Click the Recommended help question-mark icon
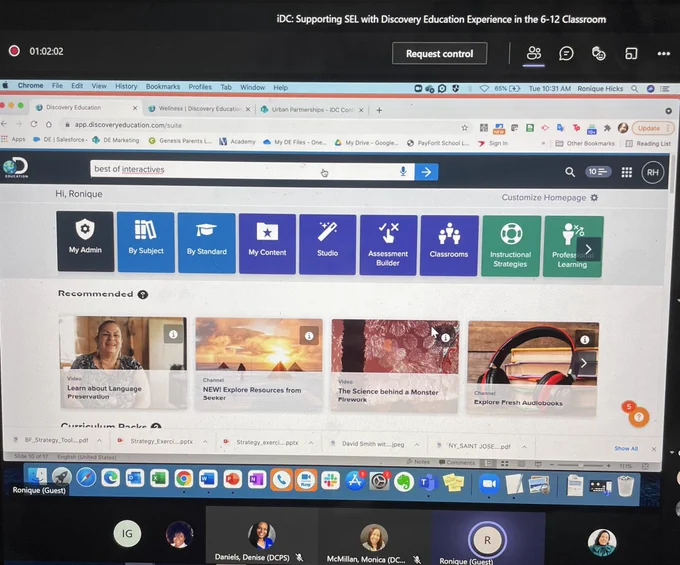Screen dimensions: 680x565 [x=143, y=294]
